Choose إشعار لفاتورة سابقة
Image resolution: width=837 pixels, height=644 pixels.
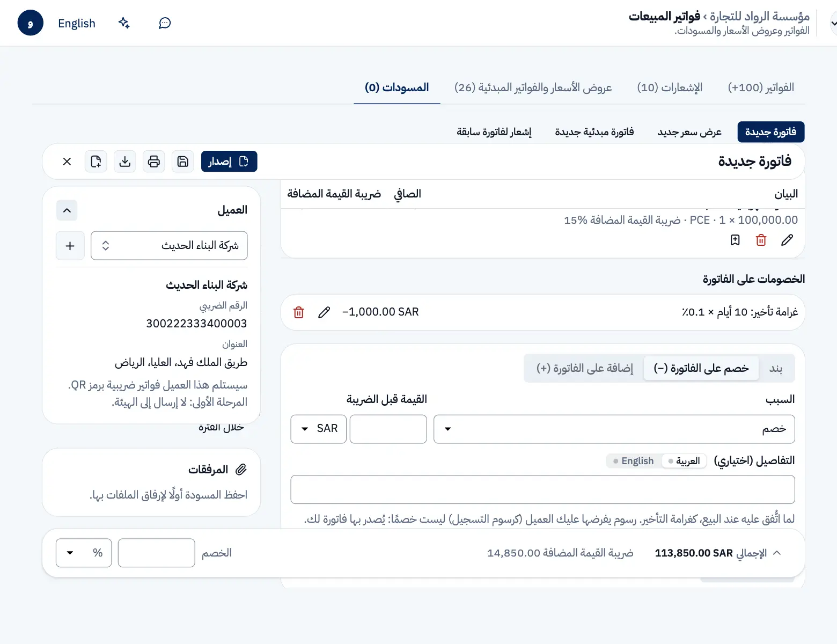click(x=494, y=132)
